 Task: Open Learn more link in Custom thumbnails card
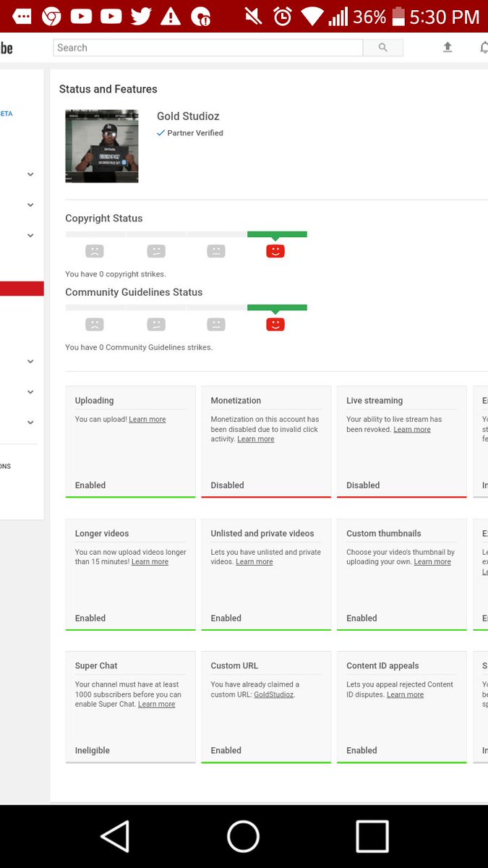point(432,562)
